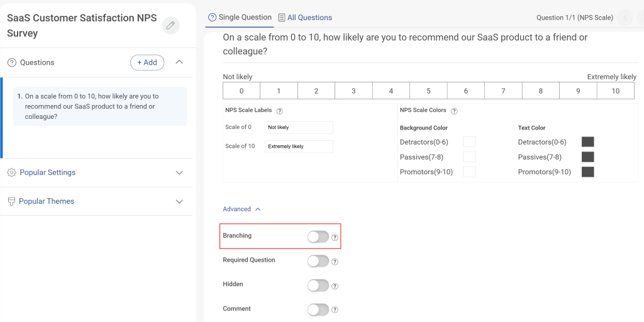Open the Required Question help icon
Screen dimensions: 644x322
tap(335, 262)
